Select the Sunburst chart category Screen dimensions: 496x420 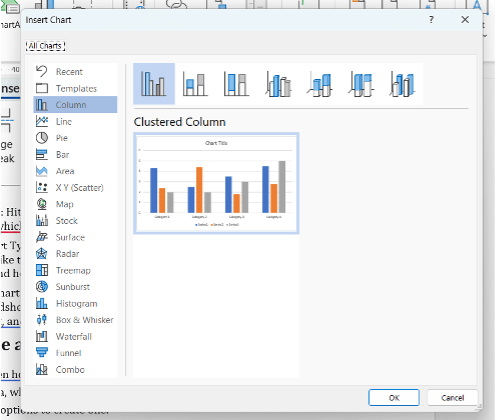click(x=75, y=287)
